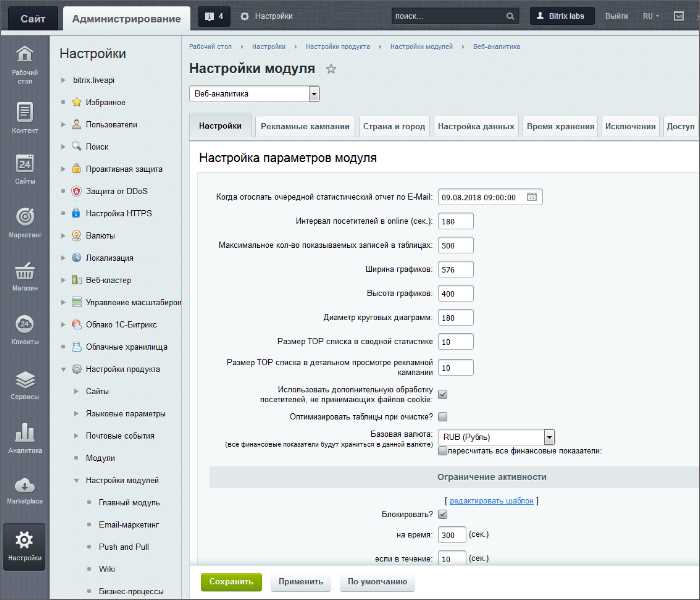The image size is (700, 600).
Task: Click the search magnifier icon
Action: tap(510, 17)
